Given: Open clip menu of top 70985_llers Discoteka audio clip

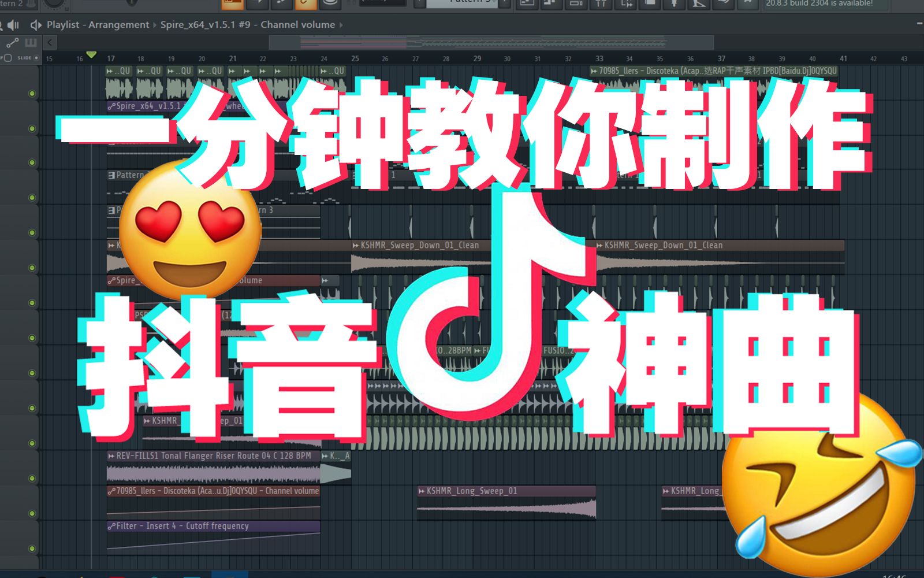Looking at the screenshot, I should [594, 71].
